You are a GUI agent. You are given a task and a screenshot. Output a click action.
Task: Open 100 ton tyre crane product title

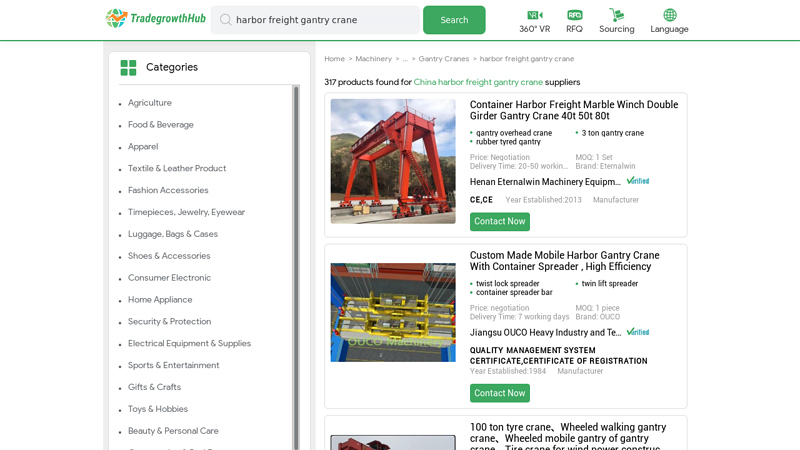pos(568,438)
